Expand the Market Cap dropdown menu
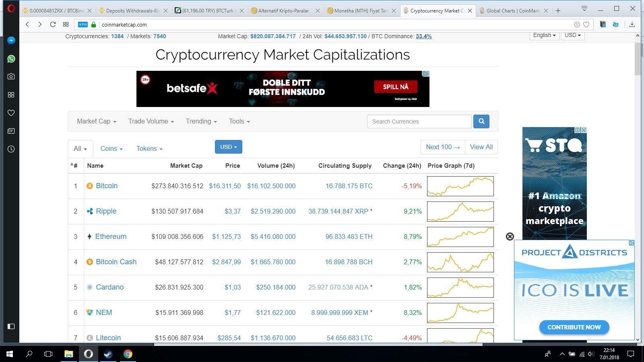The height and width of the screenshot is (362, 644). tap(97, 121)
